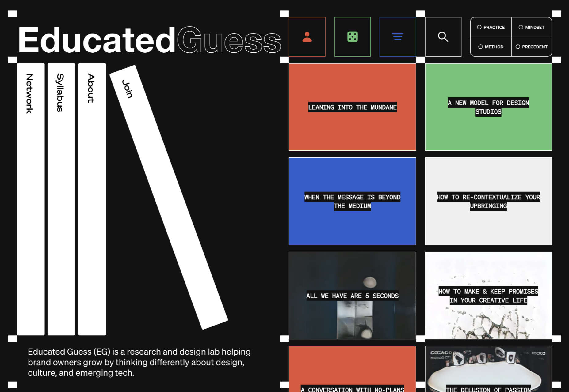Open 'A Conversation With No-Plans' card

[353, 369]
